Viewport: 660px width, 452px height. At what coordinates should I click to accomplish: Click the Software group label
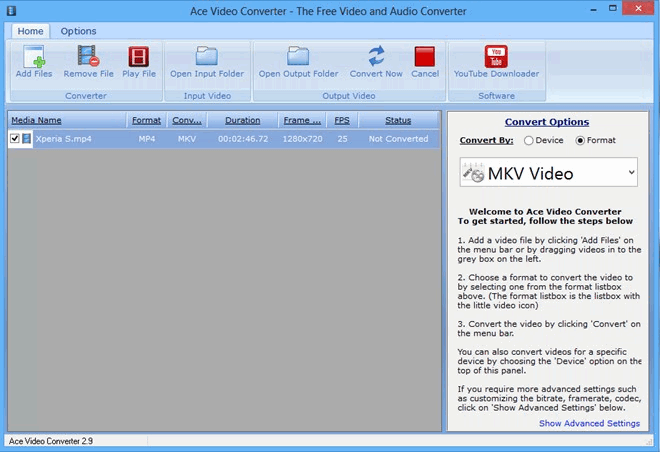coord(496,96)
